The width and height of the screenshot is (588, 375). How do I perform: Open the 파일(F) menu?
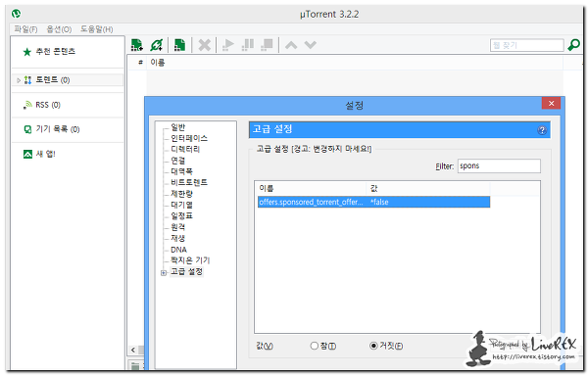[x=25, y=29]
